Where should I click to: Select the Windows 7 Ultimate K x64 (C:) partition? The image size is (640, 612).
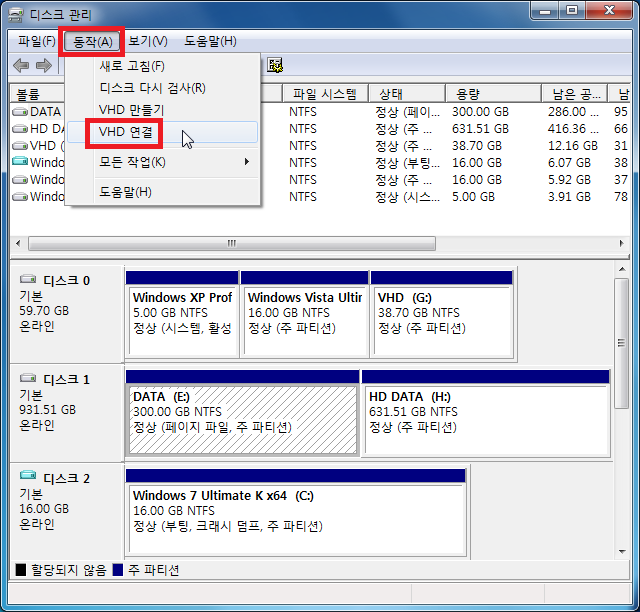coord(296,513)
